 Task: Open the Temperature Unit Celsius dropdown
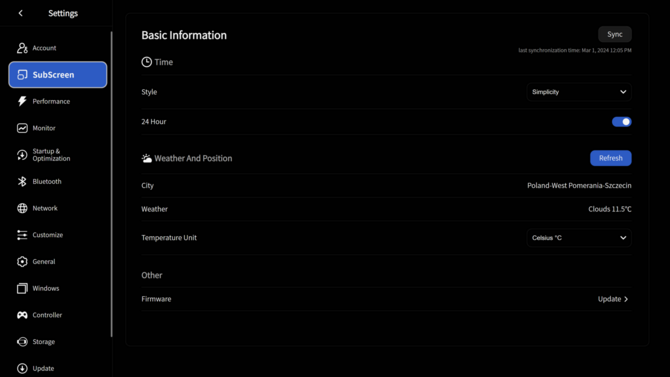pyautogui.click(x=579, y=238)
